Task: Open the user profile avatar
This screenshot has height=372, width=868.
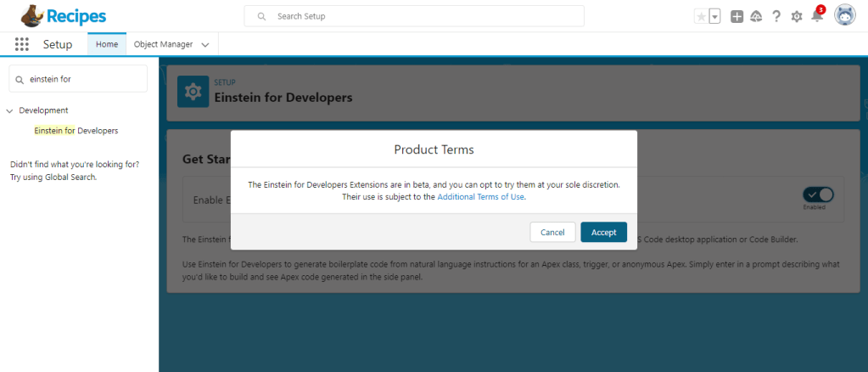Action: click(x=844, y=15)
